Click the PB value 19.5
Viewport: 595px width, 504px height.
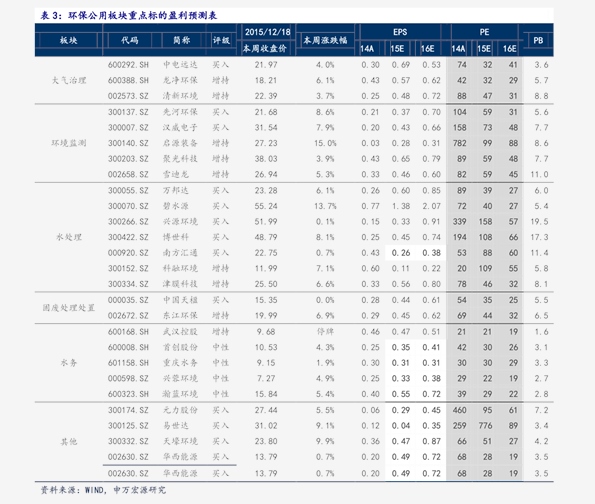(539, 222)
